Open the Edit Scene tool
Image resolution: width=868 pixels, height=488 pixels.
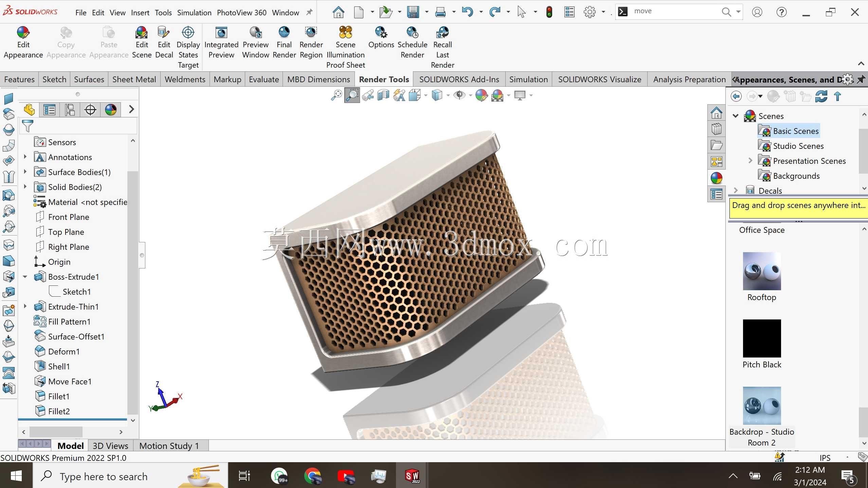142,42
